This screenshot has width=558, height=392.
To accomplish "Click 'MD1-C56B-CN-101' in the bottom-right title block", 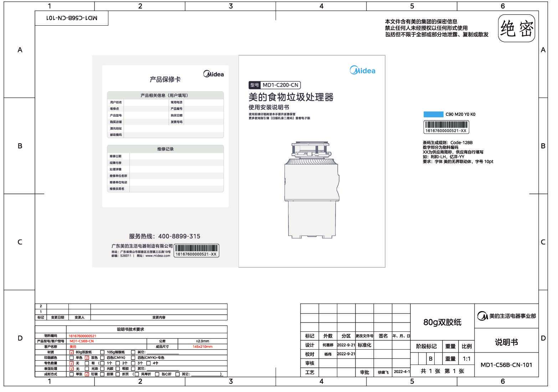I will [506, 365].
